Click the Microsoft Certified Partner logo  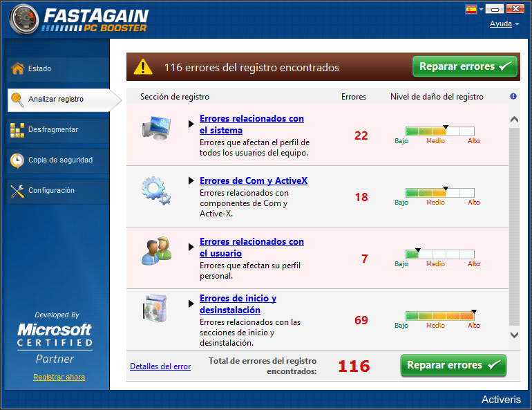click(x=55, y=343)
